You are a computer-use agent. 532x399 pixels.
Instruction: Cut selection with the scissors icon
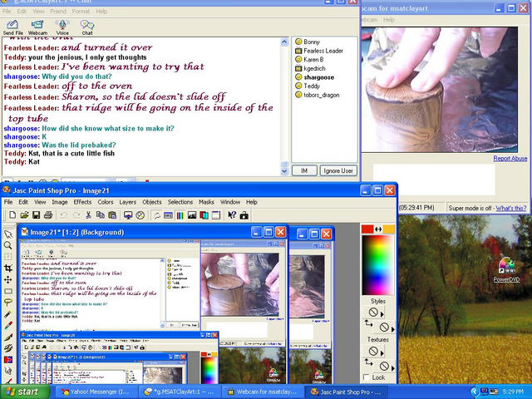(x=89, y=215)
